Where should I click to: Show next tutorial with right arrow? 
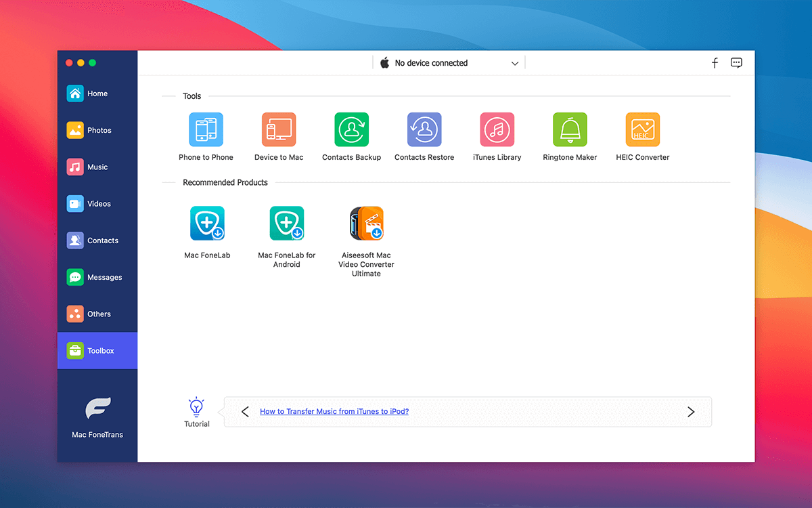click(691, 412)
